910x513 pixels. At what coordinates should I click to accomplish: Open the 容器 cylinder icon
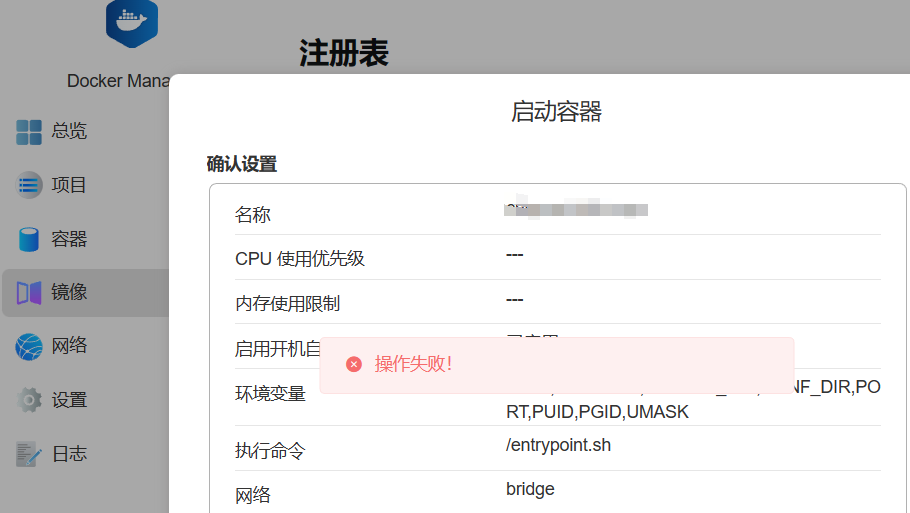(28, 239)
